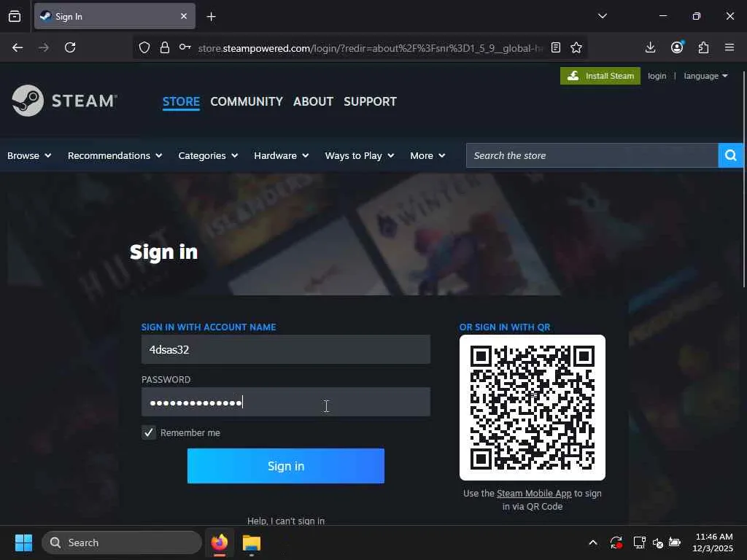Click the battery tray icon
This screenshot has width=747, height=560.
(675, 542)
